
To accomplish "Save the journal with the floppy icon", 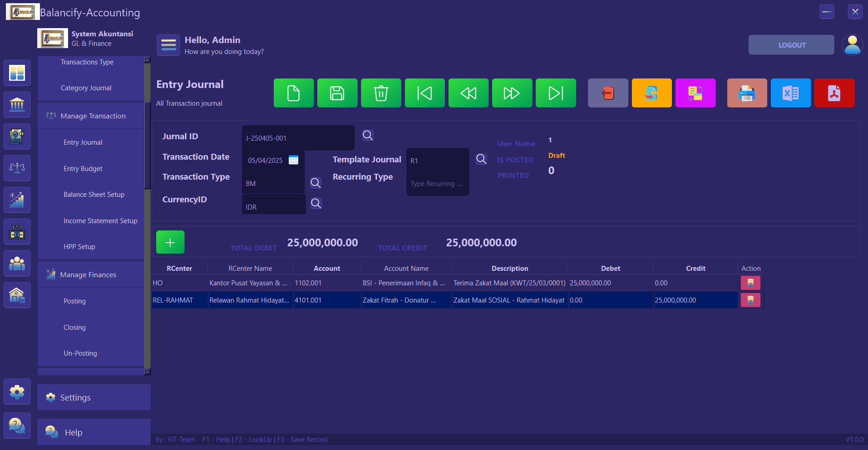I will click(x=337, y=93).
